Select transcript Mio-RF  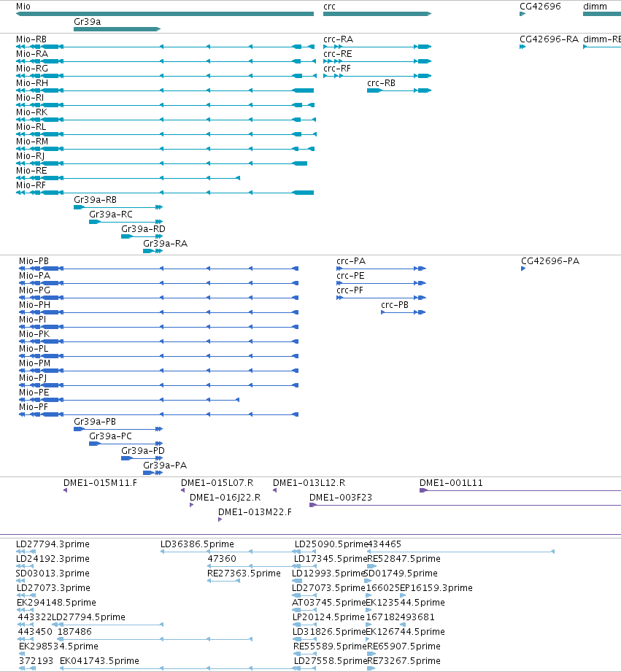(31, 185)
